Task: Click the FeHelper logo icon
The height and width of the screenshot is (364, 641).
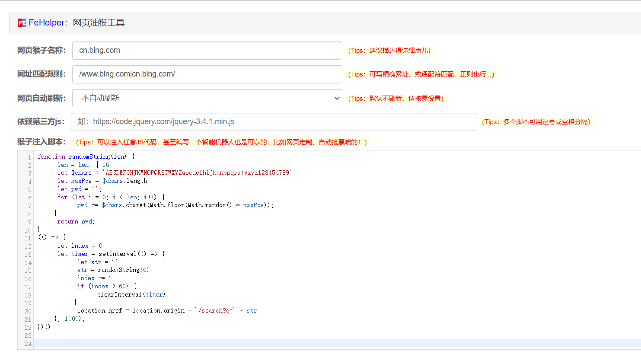Action: (x=22, y=23)
